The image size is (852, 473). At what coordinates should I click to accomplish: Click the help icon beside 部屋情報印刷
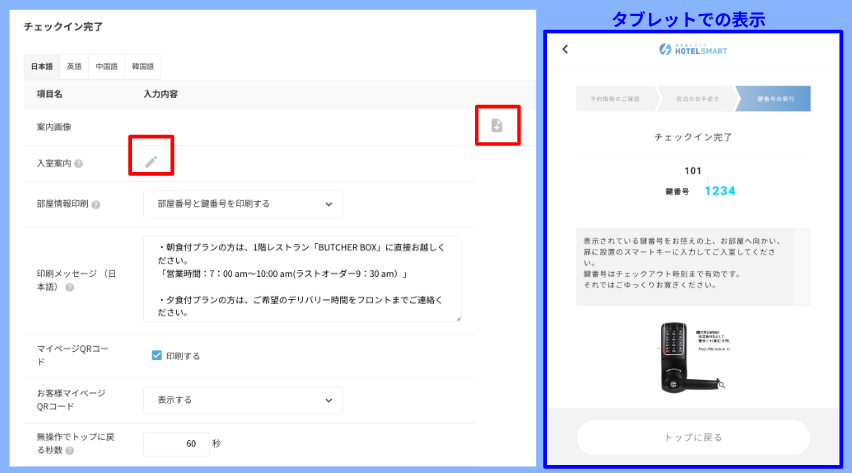[x=96, y=204]
